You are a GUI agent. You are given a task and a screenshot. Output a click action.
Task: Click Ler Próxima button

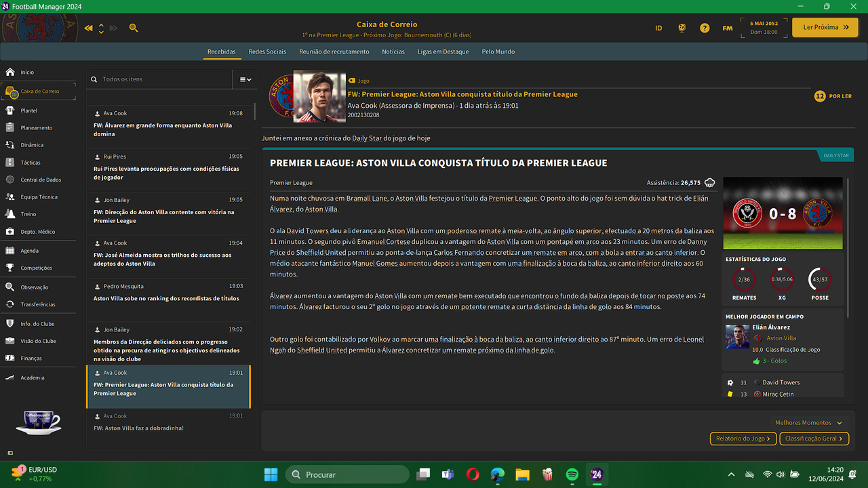coord(825,28)
